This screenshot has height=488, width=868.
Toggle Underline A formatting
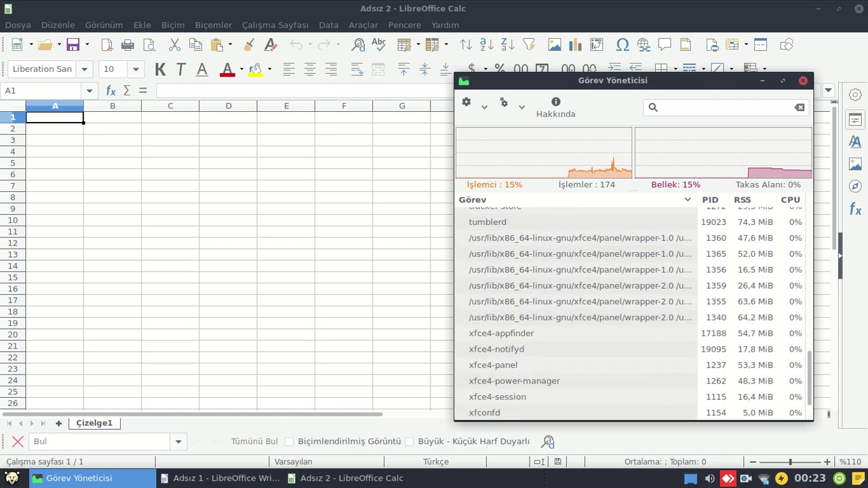click(202, 69)
